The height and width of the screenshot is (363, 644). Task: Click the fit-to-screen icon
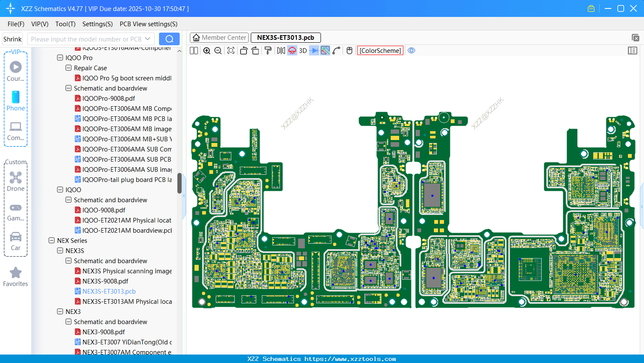tap(231, 51)
